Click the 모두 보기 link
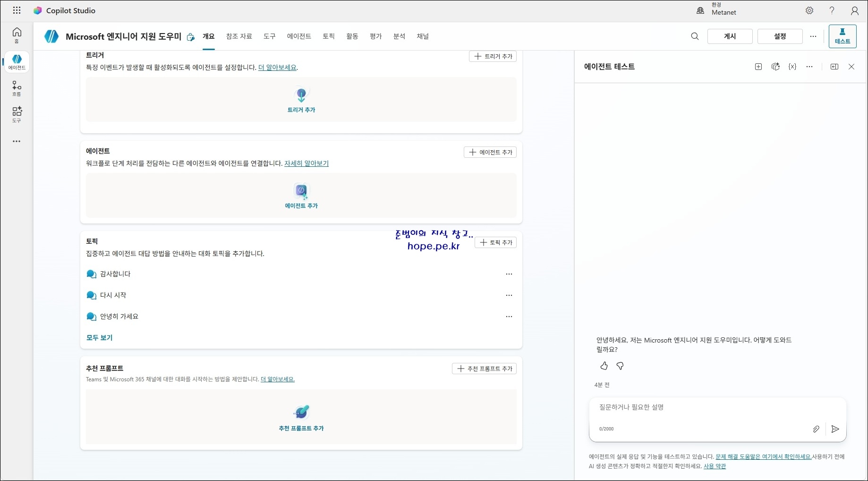This screenshot has height=481, width=868. pyautogui.click(x=99, y=338)
